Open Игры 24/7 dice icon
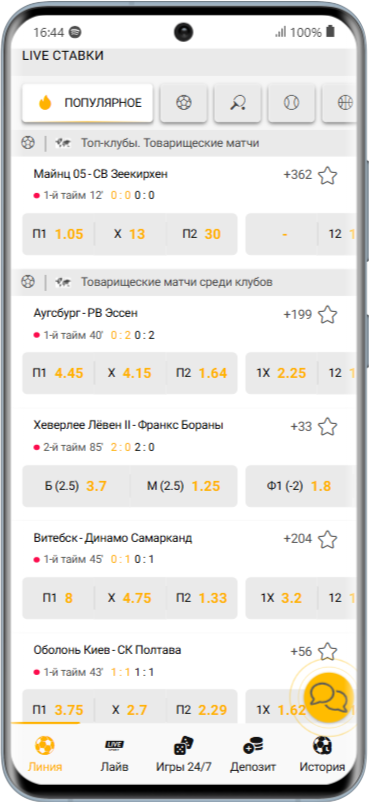369x802 pixels. click(184, 746)
